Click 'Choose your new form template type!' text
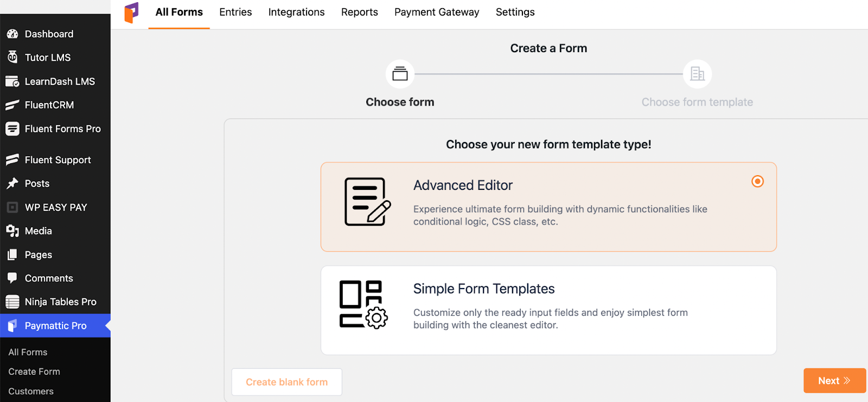868x402 pixels. [548, 144]
